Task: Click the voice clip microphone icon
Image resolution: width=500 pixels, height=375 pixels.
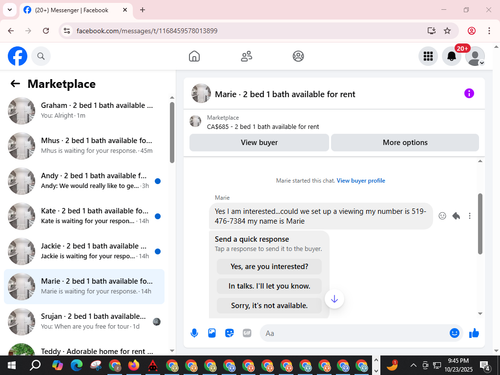Action: coord(194,333)
